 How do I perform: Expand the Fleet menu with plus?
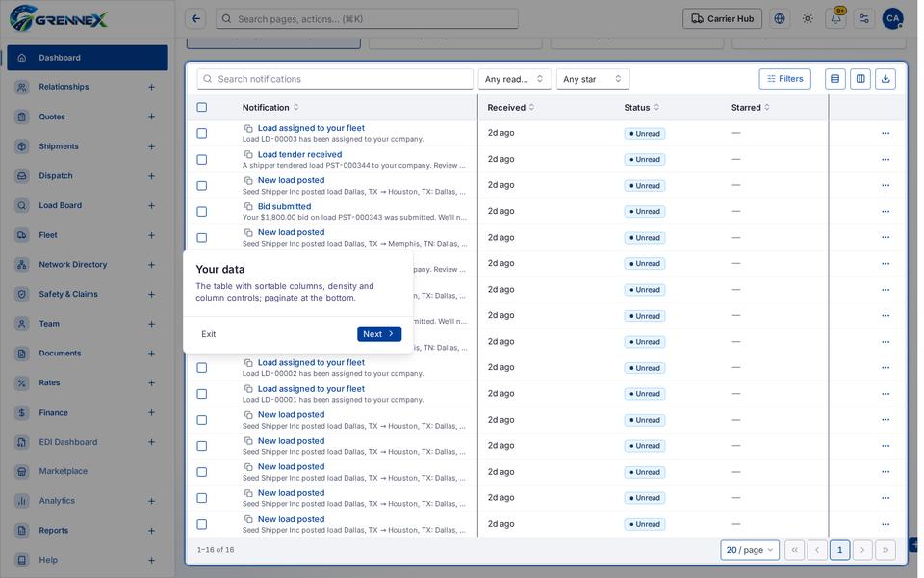click(x=151, y=235)
